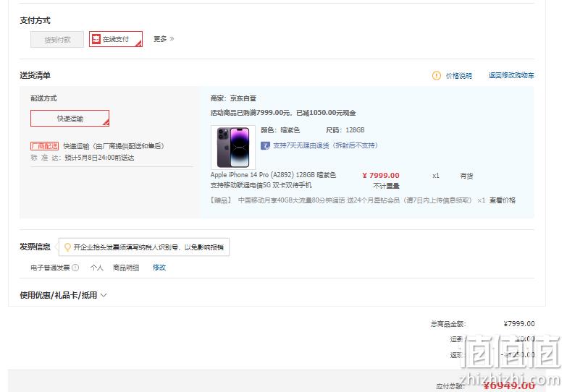Click the invoice tip lightbulb icon
Image resolution: width=567 pixels, height=392 pixels.
point(67,247)
